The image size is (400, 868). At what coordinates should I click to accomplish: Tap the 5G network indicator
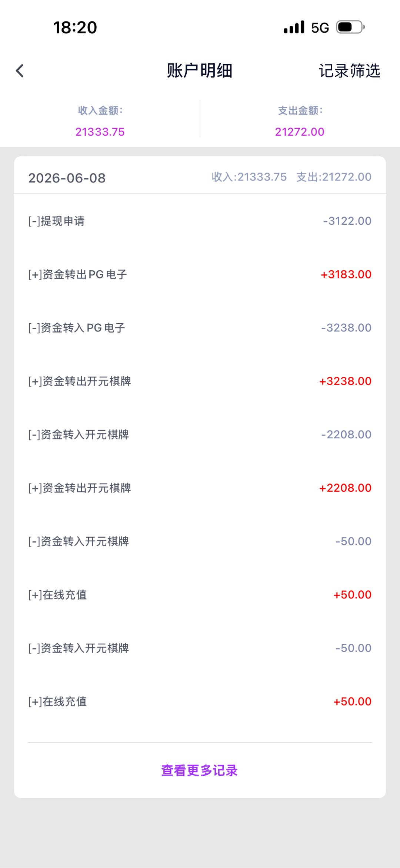(x=320, y=28)
